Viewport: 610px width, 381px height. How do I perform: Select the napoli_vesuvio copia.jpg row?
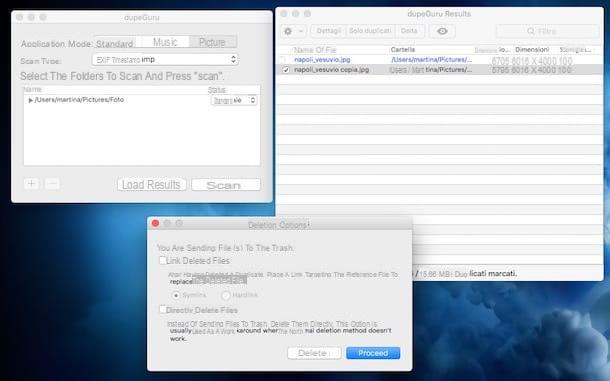click(x=440, y=70)
